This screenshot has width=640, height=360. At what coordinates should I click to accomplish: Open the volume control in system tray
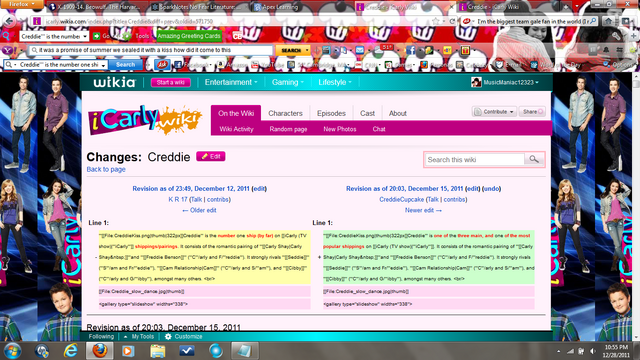(x=592, y=351)
